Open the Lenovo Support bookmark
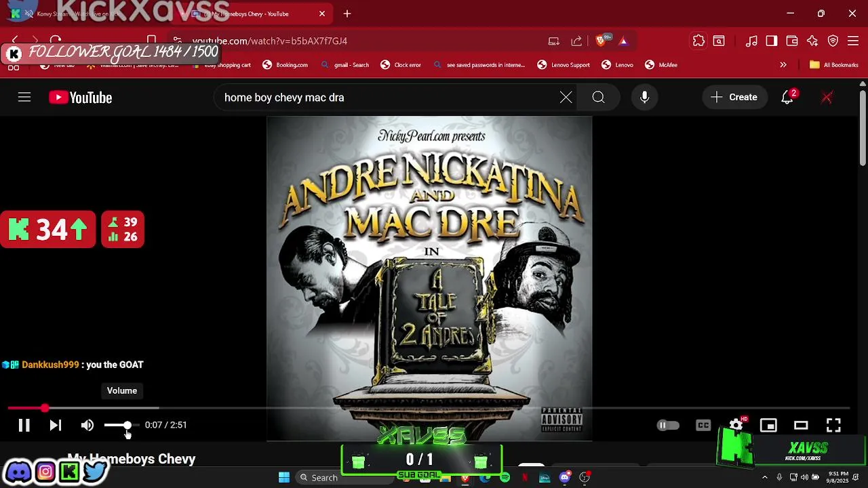868x488 pixels. [564, 65]
